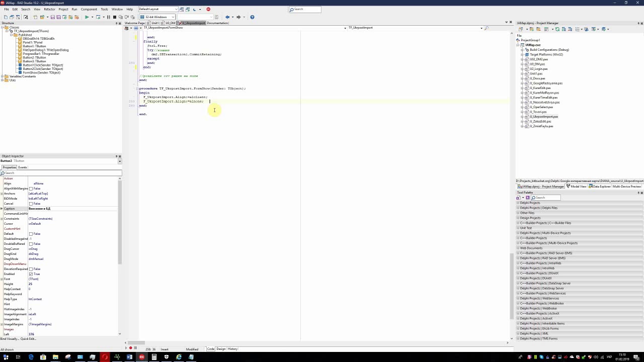
Task: Click the Save Desktop layout icon
Action: [182, 9]
